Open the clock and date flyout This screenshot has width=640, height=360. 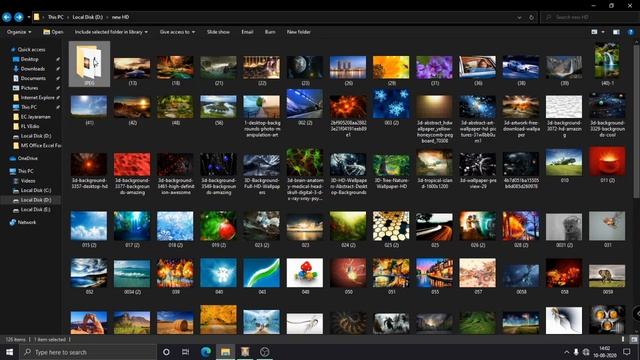coord(604,352)
